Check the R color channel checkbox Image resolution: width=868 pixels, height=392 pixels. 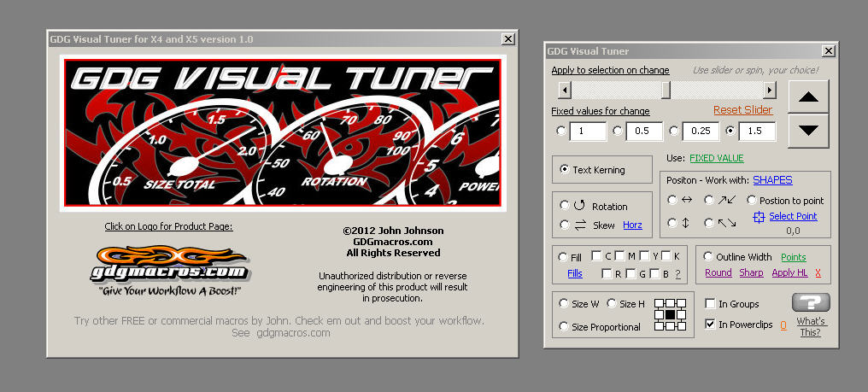tap(607, 273)
